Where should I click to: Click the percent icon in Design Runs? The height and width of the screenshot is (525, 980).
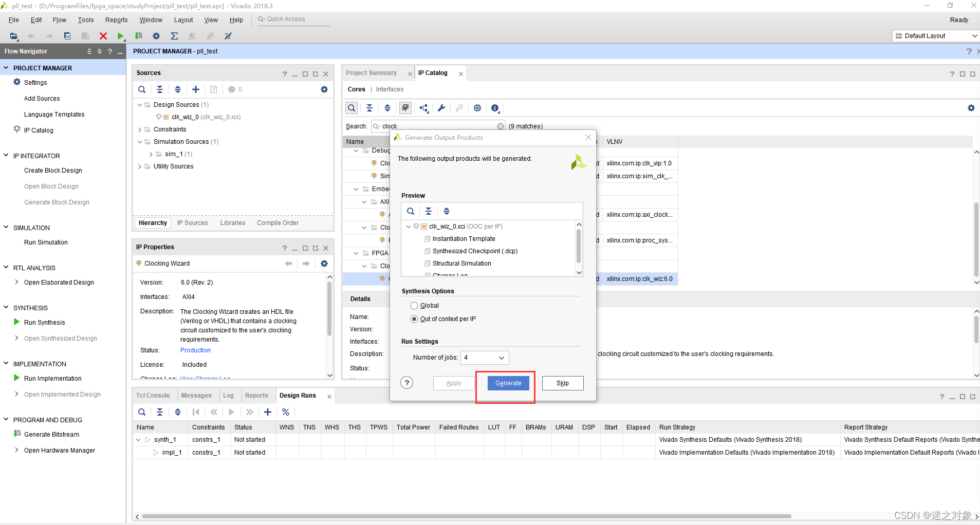(286, 412)
